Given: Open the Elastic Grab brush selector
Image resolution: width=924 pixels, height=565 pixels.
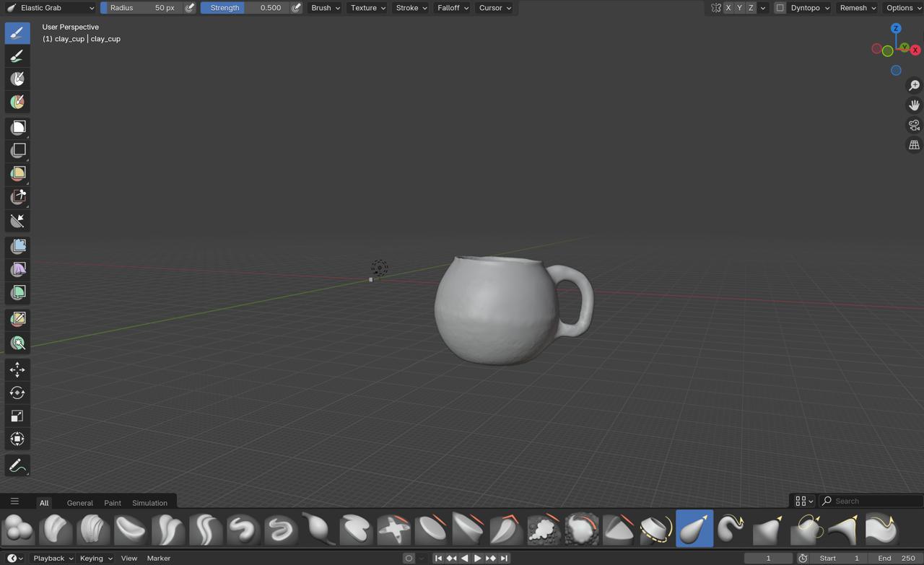Looking at the screenshot, I should (51, 8).
